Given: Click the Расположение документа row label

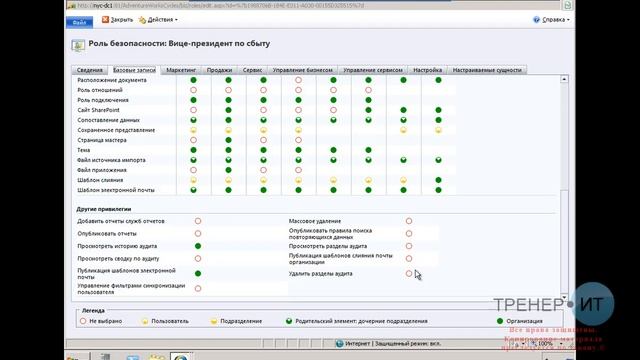Looking at the screenshot, I should [112, 80].
